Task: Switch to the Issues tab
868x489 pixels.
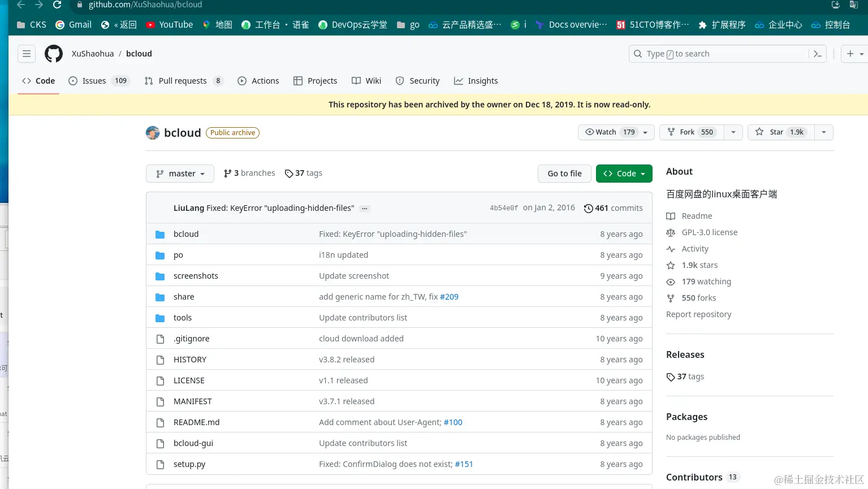Action: [98, 81]
